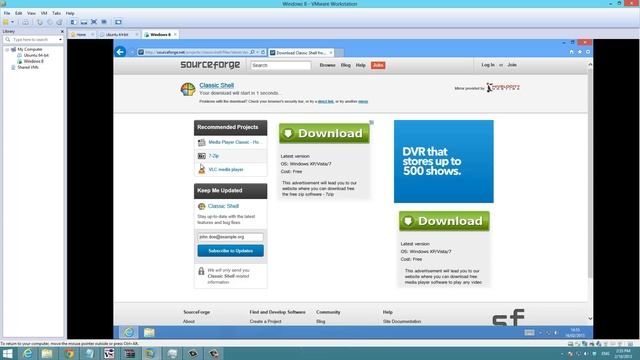Click the orange Jobs button
This screenshot has width=640, height=360.
click(x=378, y=65)
